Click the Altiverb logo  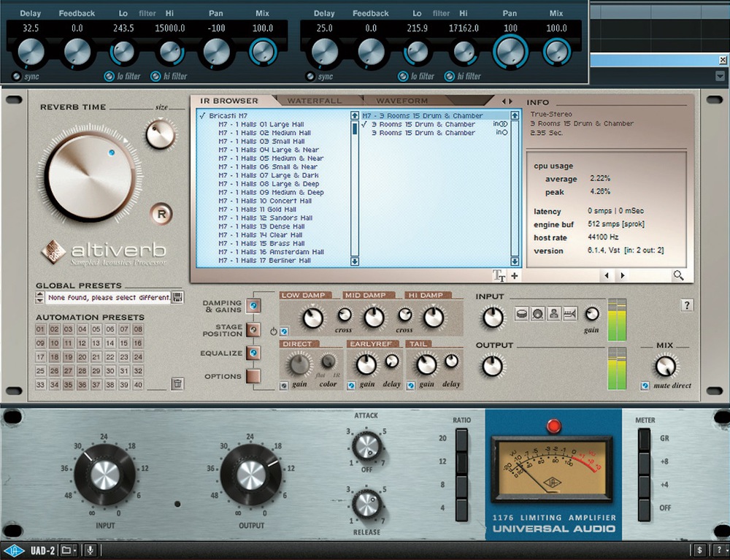click(x=104, y=252)
